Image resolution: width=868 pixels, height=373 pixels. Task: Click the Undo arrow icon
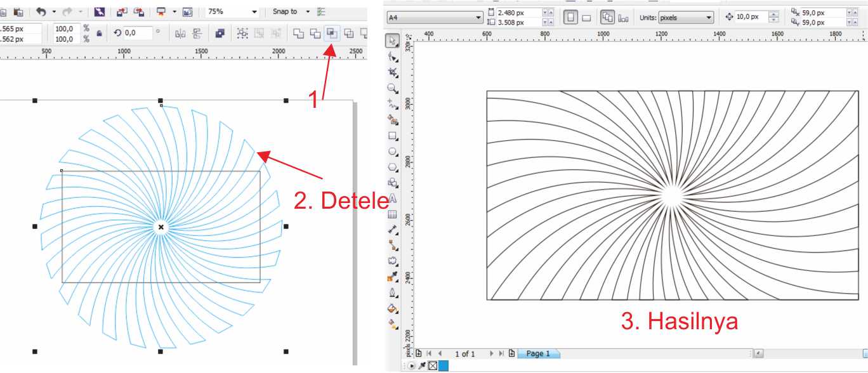pyautogui.click(x=41, y=11)
